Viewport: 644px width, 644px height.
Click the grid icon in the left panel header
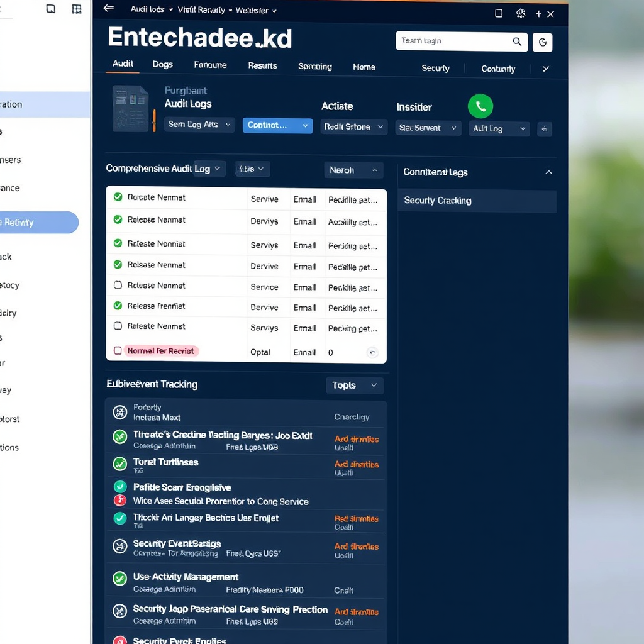coord(77,9)
